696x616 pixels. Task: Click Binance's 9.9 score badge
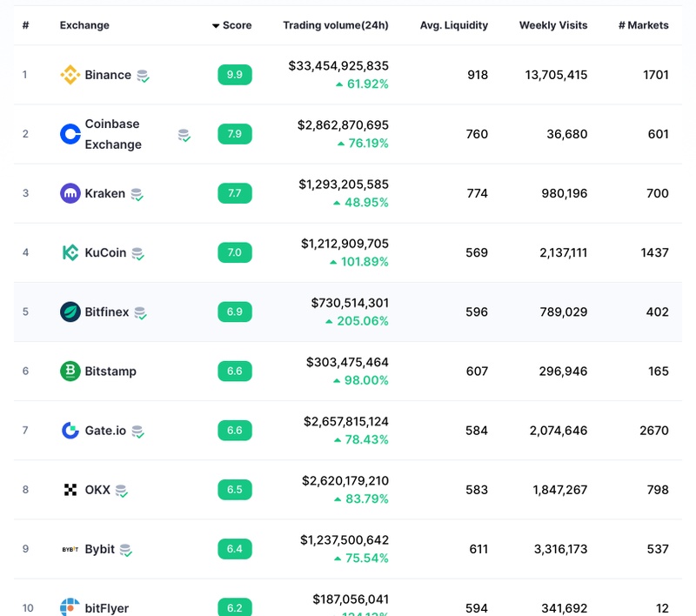[235, 75]
